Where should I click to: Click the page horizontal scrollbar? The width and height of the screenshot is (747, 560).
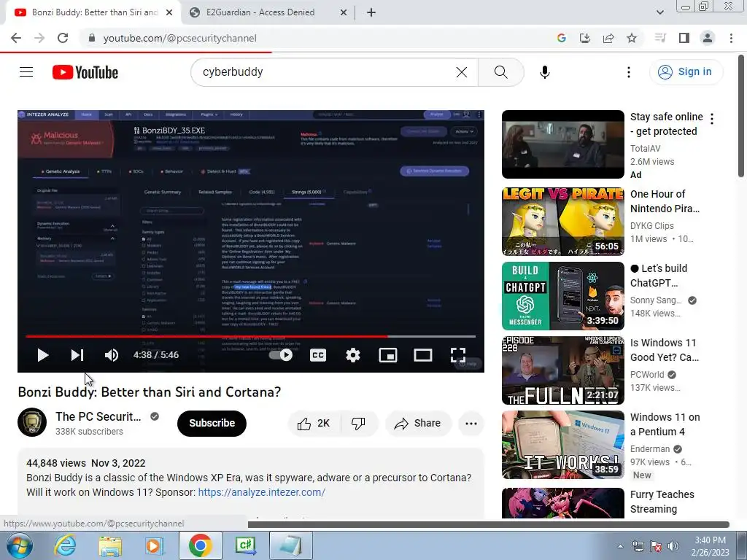pos(488,524)
